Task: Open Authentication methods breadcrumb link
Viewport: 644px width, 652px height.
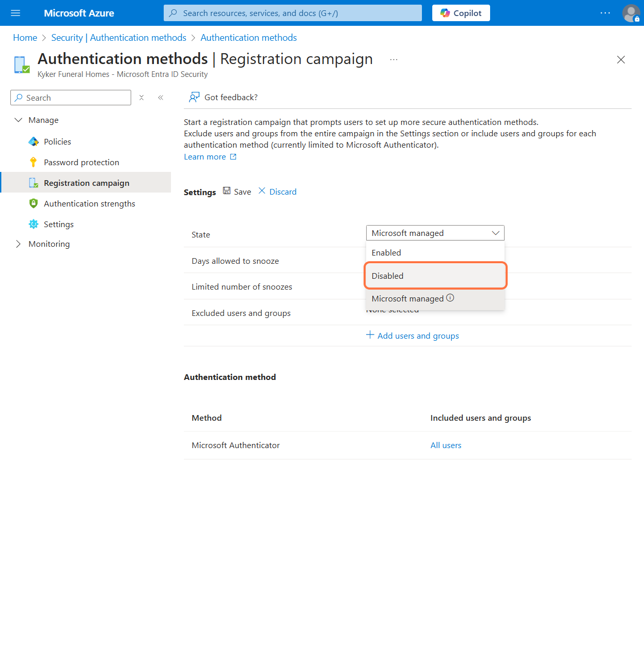Action: [248, 38]
